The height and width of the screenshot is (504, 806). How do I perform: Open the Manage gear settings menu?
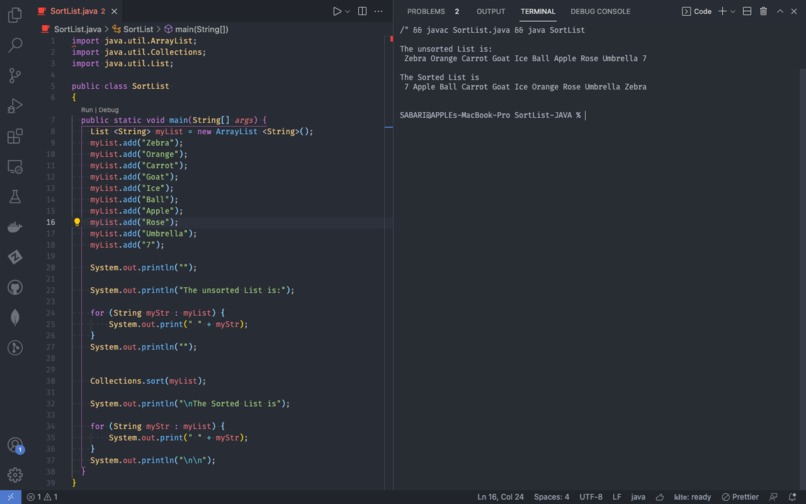click(x=15, y=475)
